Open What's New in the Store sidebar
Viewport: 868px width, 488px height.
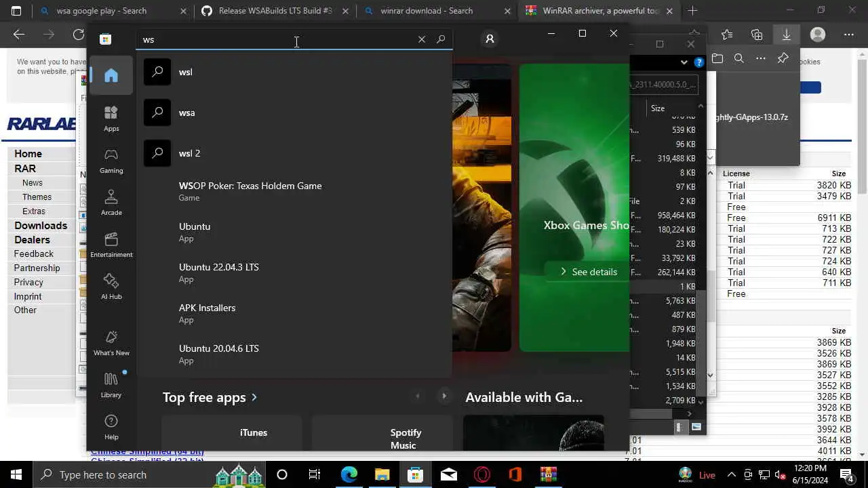[x=111, y=344]
